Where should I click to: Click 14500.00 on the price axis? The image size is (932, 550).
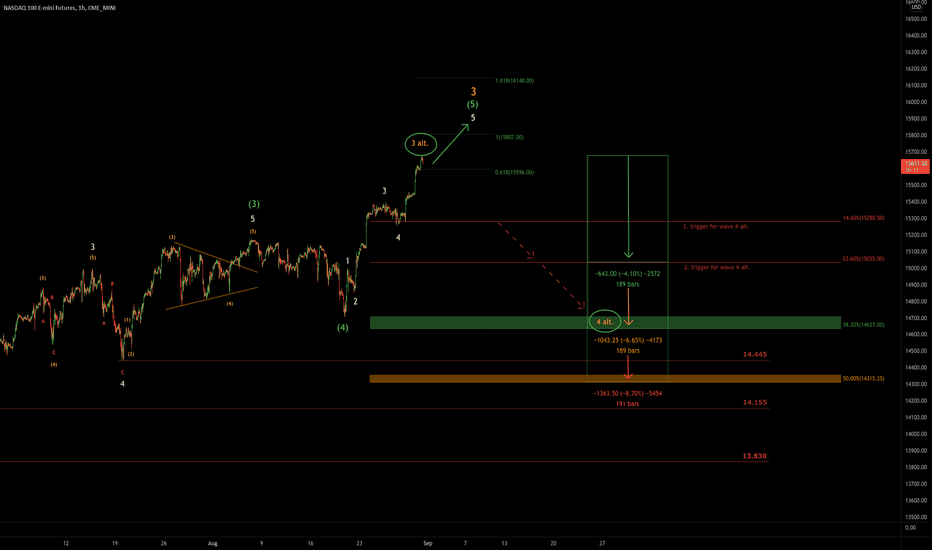point(916,351)
